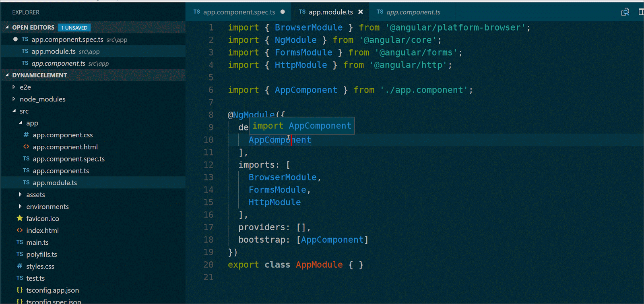Select the app.module.ts editor tab
Viewport: 644px width, 304px height.
pyautogui.click(x=331, y=12)
